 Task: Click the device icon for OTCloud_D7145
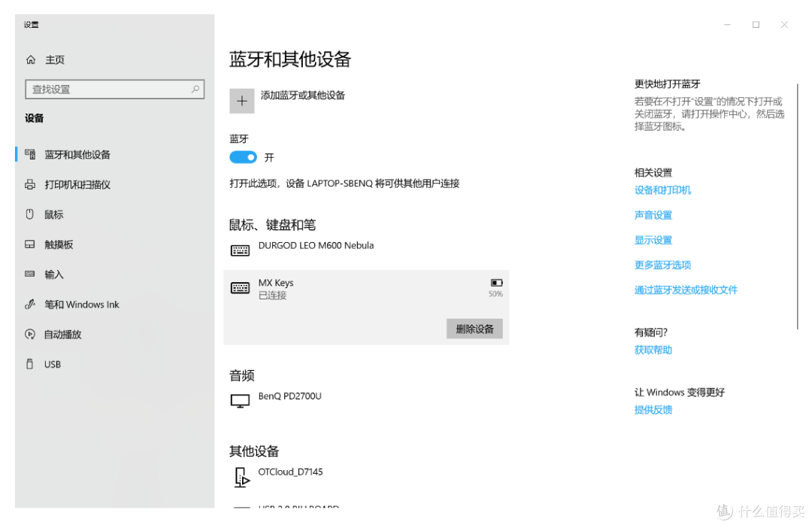[x=242, y=477]
